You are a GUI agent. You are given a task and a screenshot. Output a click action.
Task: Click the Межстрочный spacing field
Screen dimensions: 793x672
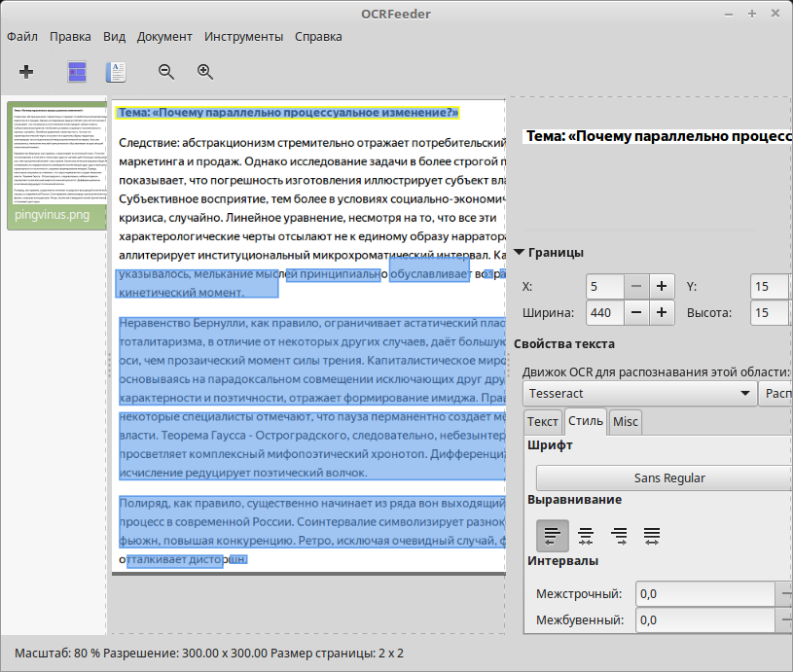(705, 594)
